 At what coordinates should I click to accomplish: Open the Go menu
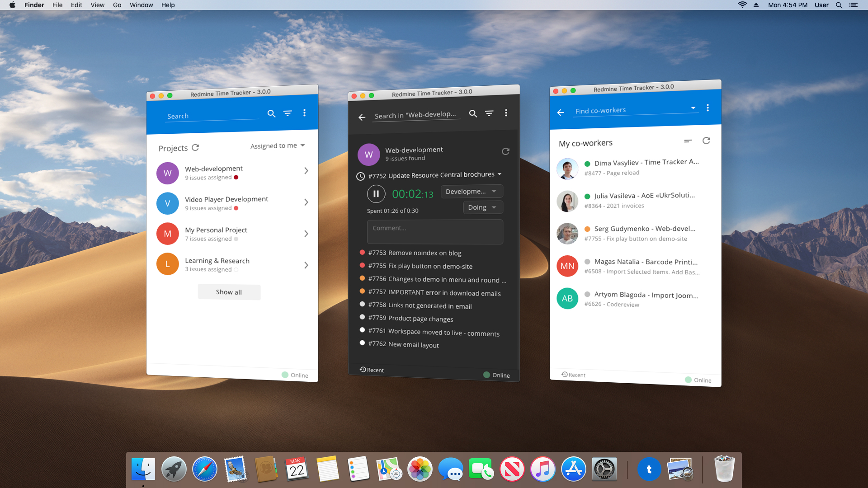(x=117, y=5)
